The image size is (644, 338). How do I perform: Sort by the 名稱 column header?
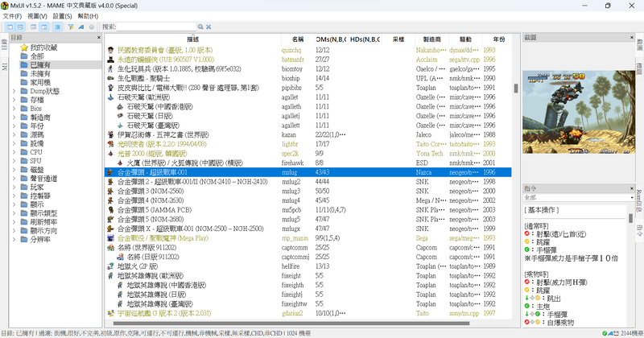(x=298, y=39)
